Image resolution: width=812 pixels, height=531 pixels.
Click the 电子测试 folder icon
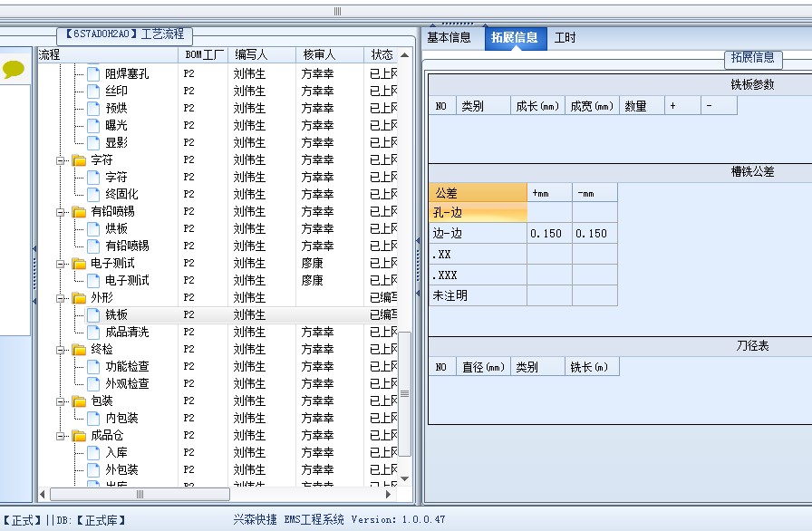(79, 264)
